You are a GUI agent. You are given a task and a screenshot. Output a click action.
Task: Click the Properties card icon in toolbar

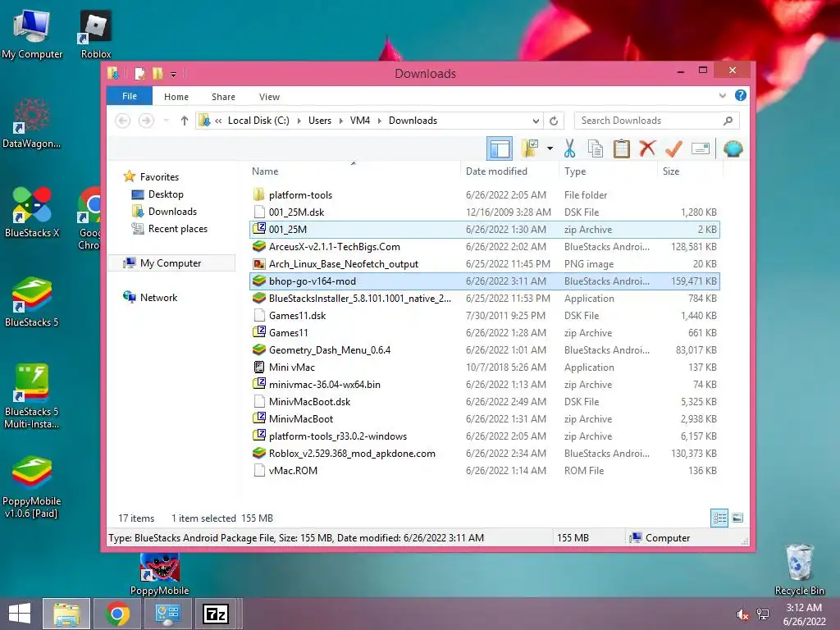tap(701, 148)
